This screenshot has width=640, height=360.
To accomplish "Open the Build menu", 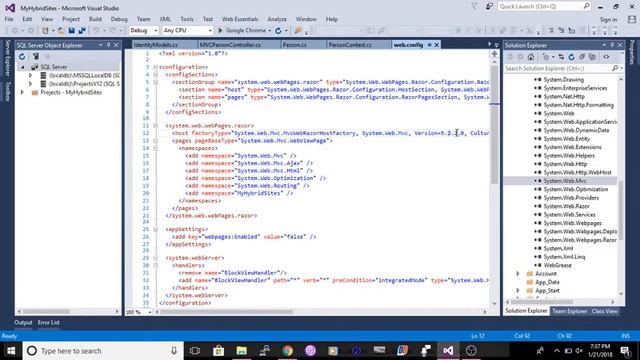I will (95, 19).
